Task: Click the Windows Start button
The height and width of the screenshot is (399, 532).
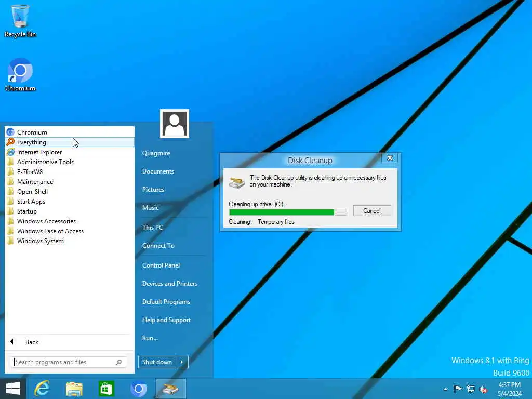Action: coord(13,389)
